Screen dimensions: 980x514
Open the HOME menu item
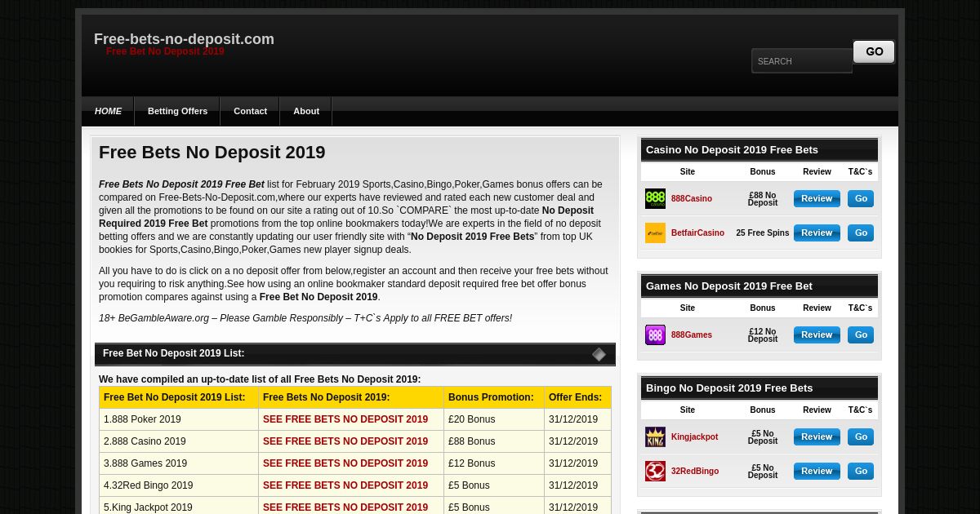[108, 111]
